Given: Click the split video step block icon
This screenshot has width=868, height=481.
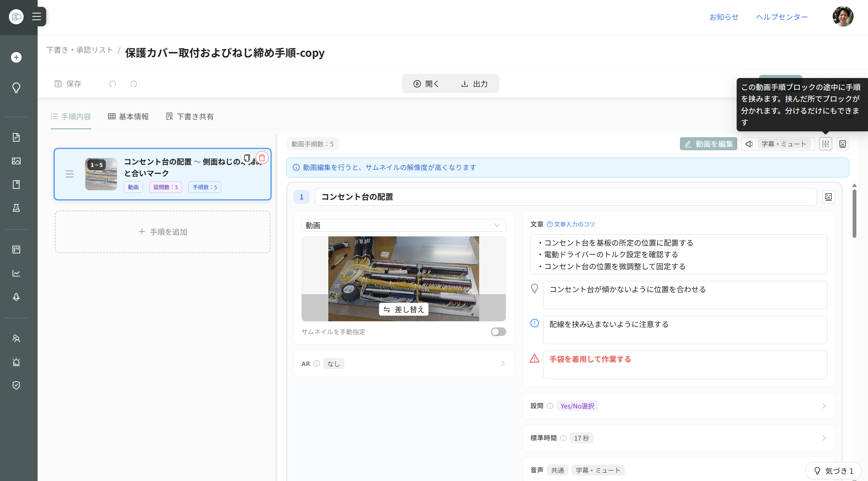Looking at the screenshot, I should point(826,144).
